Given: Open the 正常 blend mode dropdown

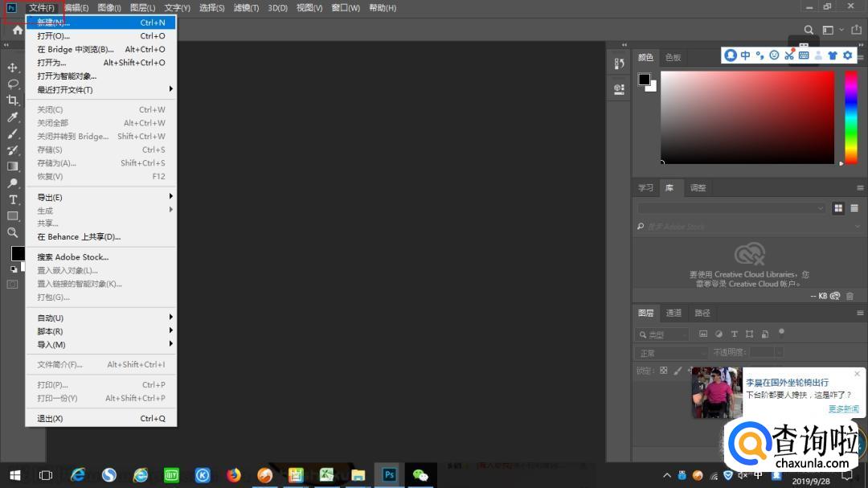Looking at the screenshot, I should tap(671, 353).
